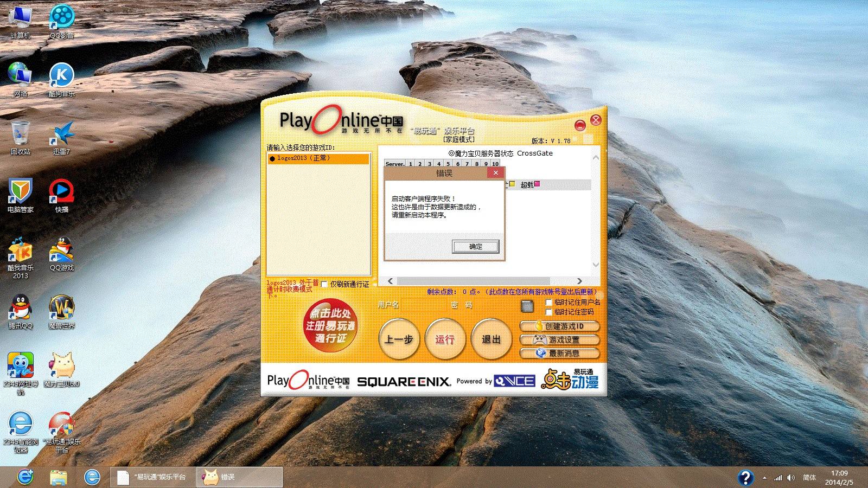
Task: Click 版本: V 1.78 text
Action: coord(551,141)
